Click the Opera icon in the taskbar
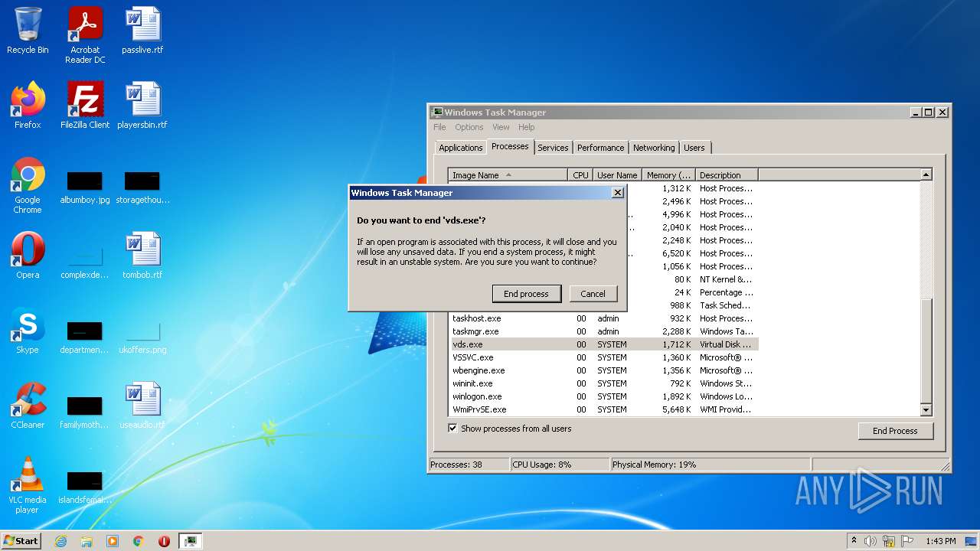 coord(164,541)
